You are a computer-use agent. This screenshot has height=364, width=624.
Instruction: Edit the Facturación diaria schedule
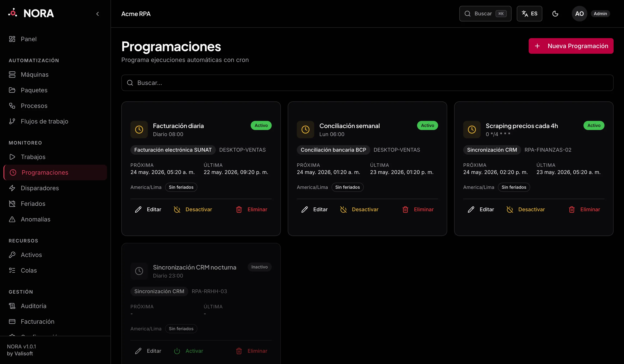point(148,210)
